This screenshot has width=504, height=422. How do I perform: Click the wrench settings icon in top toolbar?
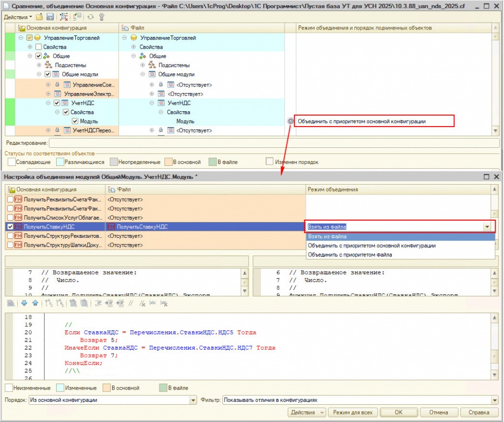pyautogui.click(x=102, y=17)
